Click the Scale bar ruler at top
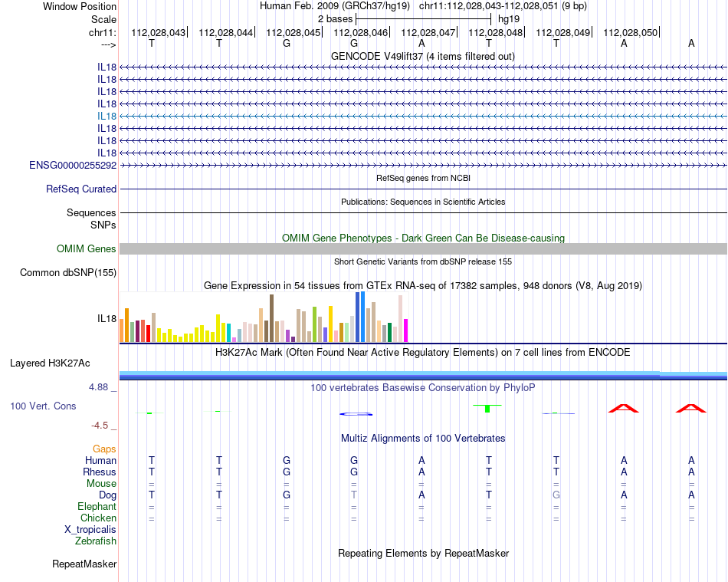 [x=424, y=19]
